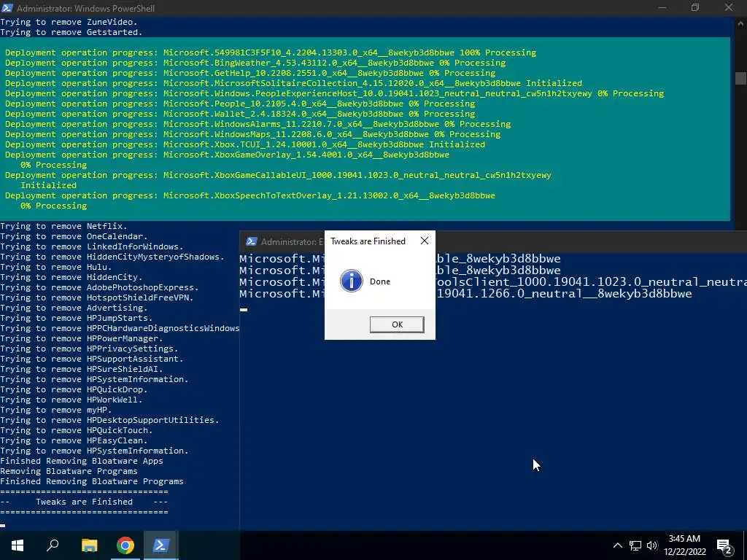Click the MicrosoftSolitaireCollection progress line

pyautogui.click(x=293, y=83)
